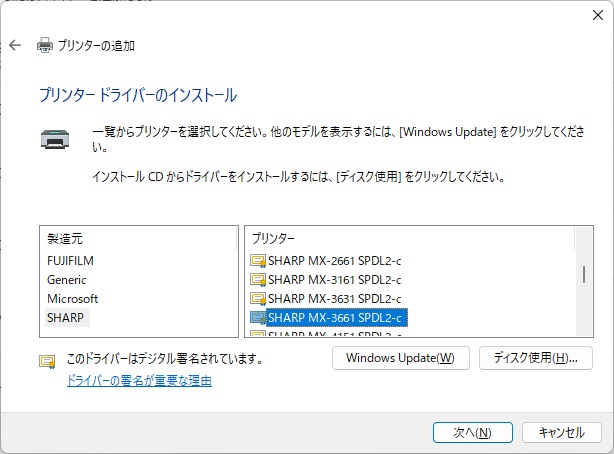
Task: Click the driver icon next to SHARP MX-3161 SPDL2-c
Action: 257,280
